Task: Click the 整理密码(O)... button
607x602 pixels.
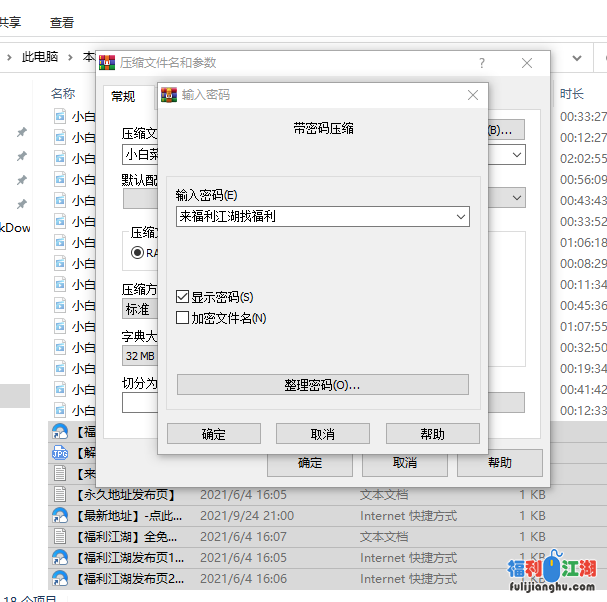Action: pyautogui.click(x=322, y=385)
